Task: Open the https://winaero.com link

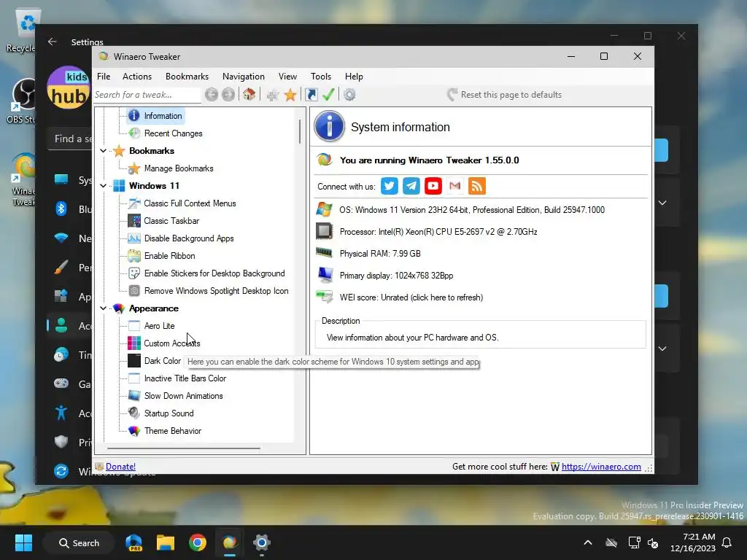Action: (601, 467)
